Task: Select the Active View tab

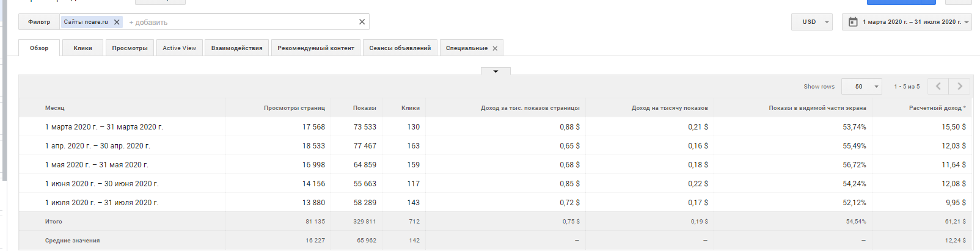Action: (x=179, y=48)
